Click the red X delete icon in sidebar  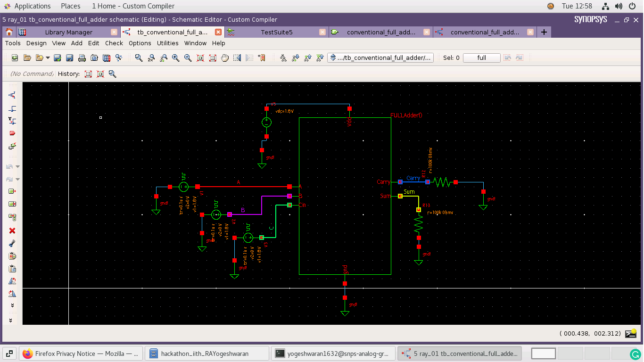click(x=12, y=230)
